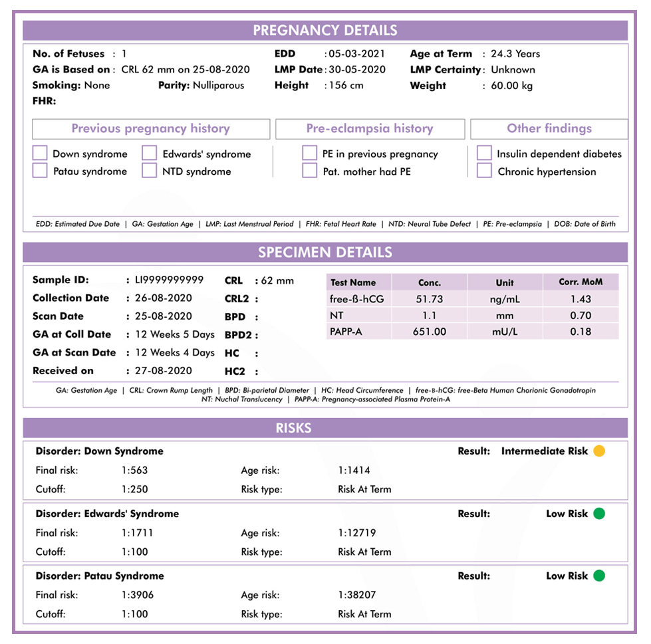Click the green dot for Patau Syndrome
The width and height of the screenshot is (651, 644).
[599, 576]
